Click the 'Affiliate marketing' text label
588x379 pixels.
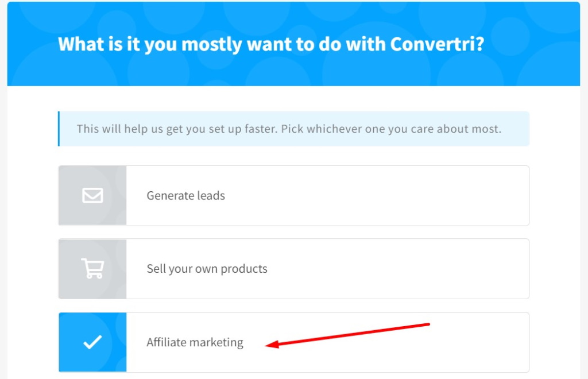(x=195, y=343)
